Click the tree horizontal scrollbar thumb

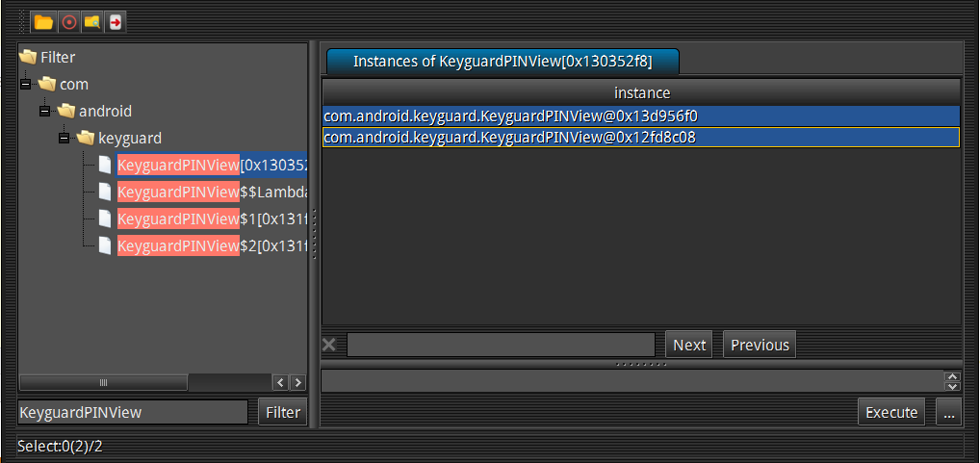[104, 382]
